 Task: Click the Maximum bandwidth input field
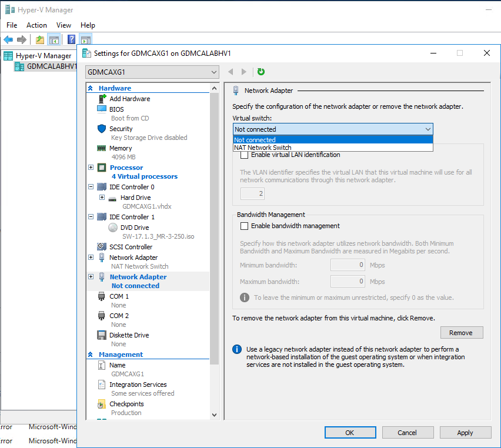pos(348,282)
